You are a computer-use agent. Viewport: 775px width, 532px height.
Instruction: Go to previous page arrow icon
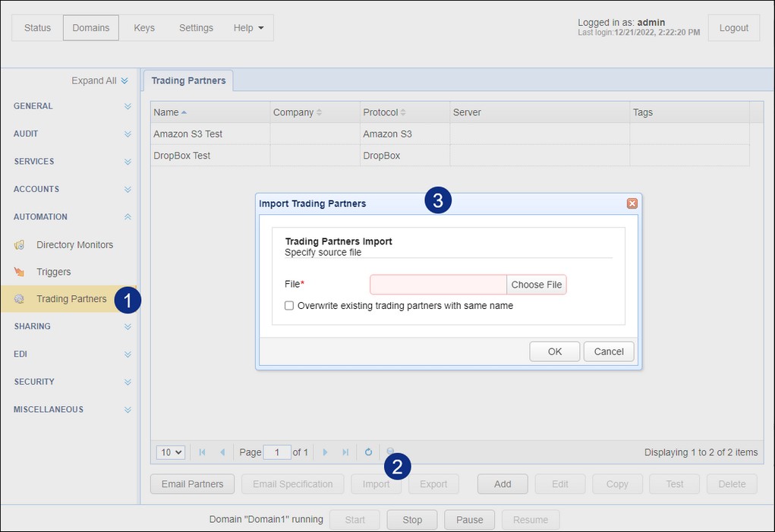pos(222,452)
